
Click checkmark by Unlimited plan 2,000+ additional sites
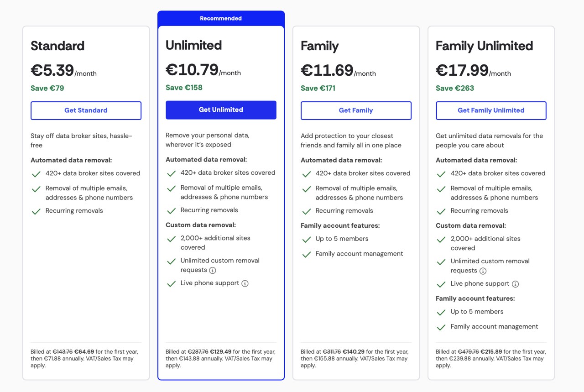[x=171, y=239]
